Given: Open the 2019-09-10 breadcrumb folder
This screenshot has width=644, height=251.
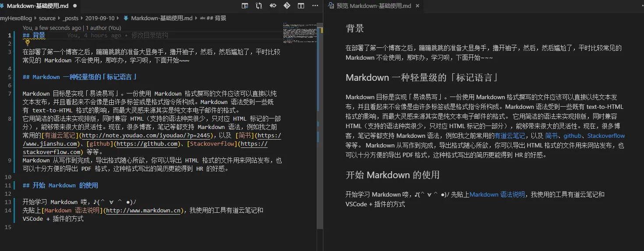Looking at the screenshot, I should 100,18.
